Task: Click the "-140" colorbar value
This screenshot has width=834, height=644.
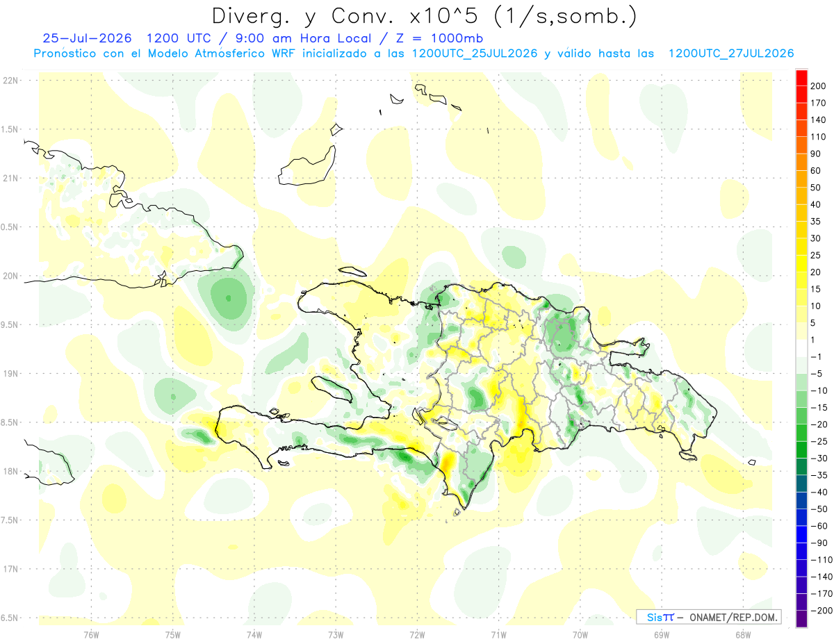Action: point(821,577)
